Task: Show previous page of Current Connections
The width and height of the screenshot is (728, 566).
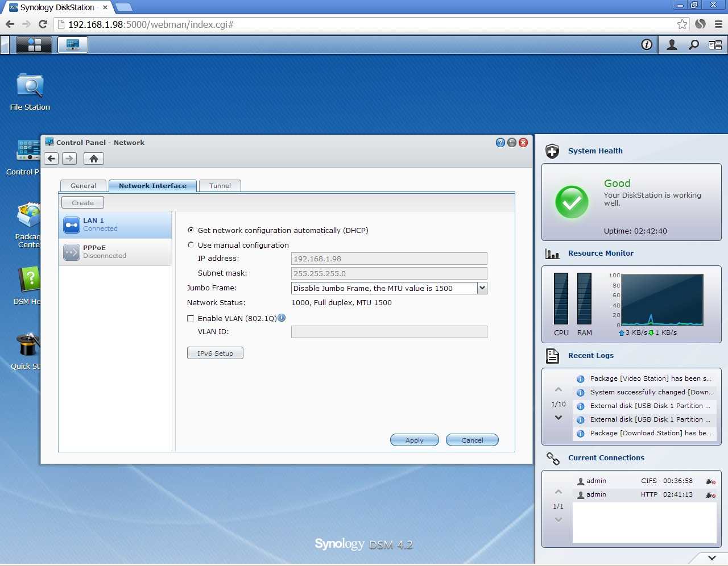Action: pos(559,492)
